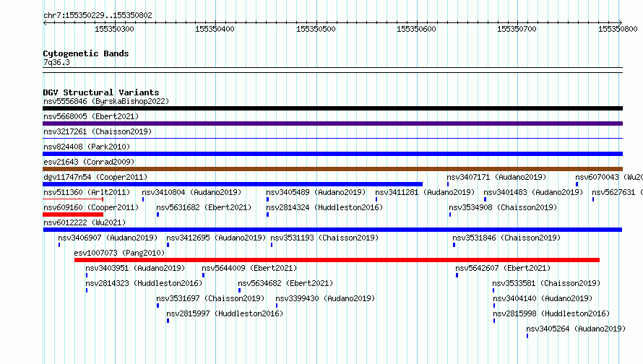Screen dimensions: 643x364
Task: Open nsv3531193 (Chaisson2019) variant label
Action: point(324,238)
